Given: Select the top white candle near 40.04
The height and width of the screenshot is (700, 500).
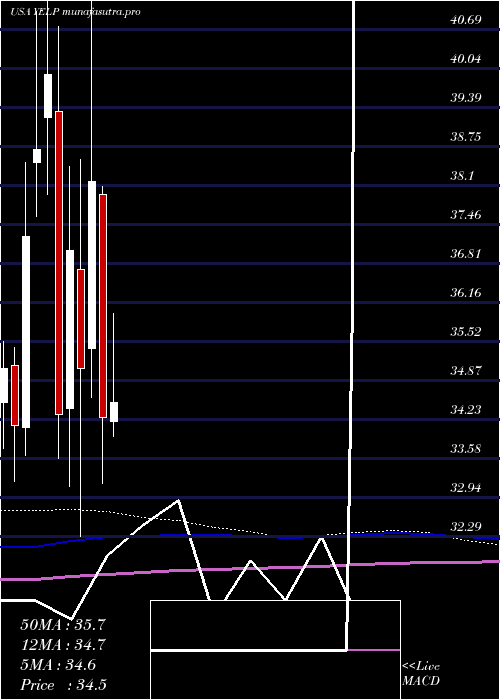Looking at the screenshot, I should point(48,96).
